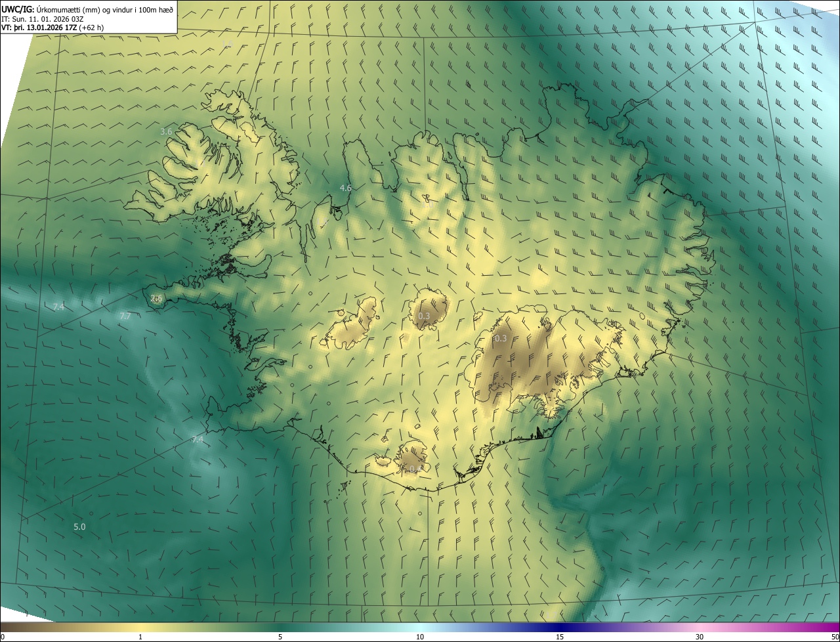The image size is (840, 642).
Task: Click the UWC/IG map title line
Action: (87, 9)
